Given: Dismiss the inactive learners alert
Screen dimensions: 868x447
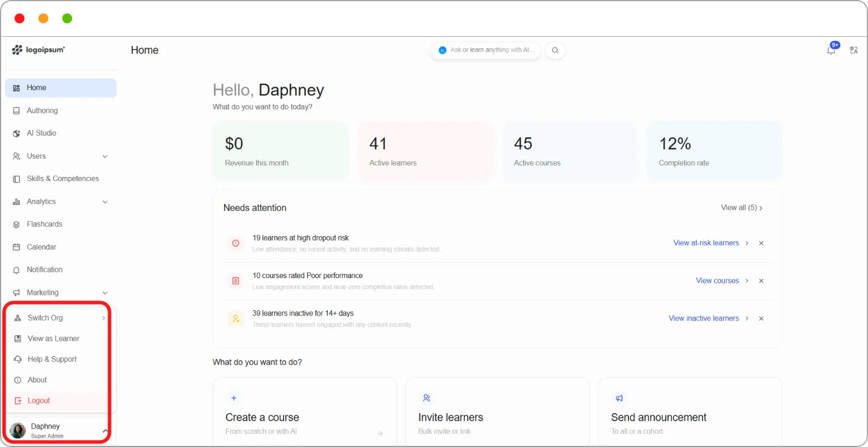Looking at the screenshot, I should pos(761,318).
